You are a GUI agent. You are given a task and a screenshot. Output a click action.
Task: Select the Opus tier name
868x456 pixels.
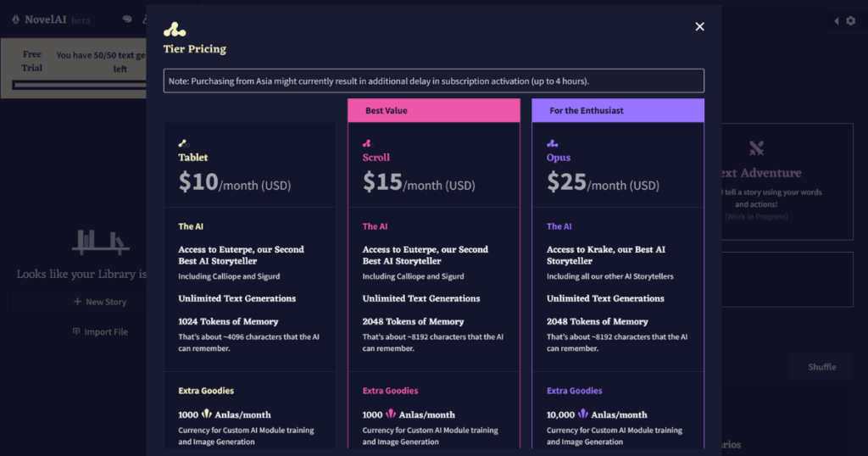pos(559,157)
